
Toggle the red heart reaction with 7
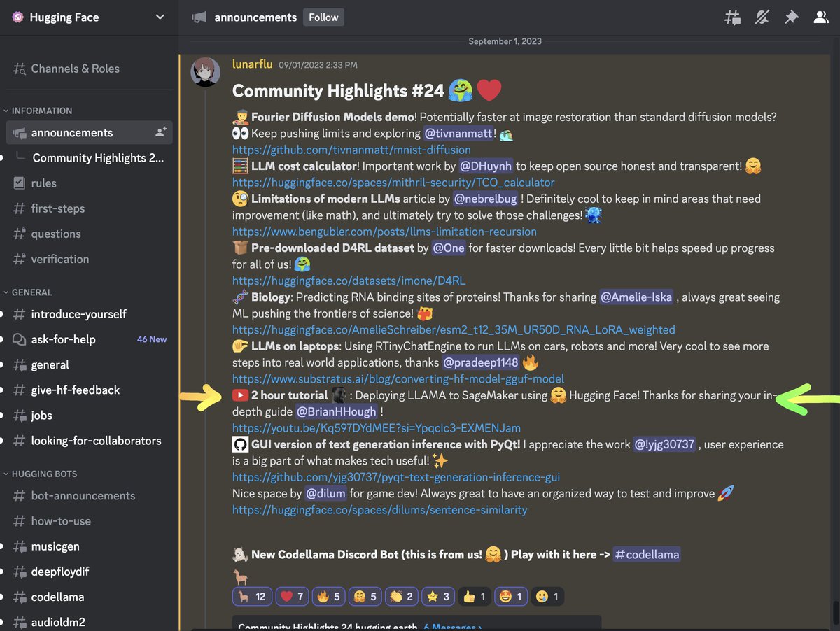pos(291,597)
